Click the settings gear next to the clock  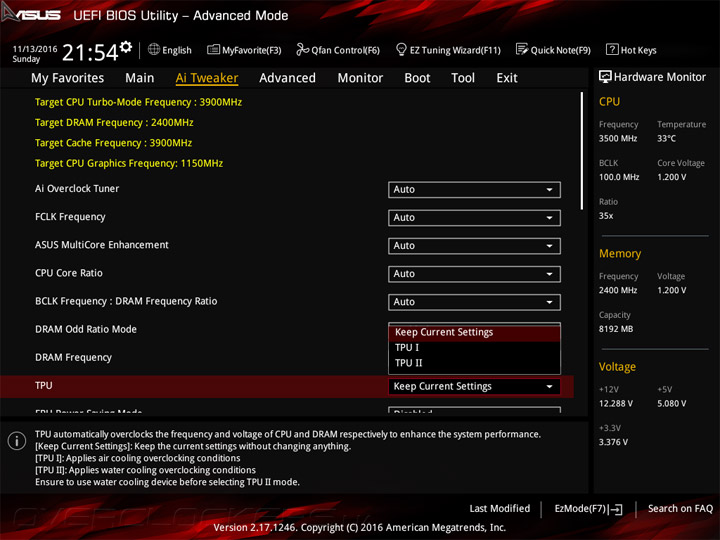pyautogui.click(x=126, y=47)
